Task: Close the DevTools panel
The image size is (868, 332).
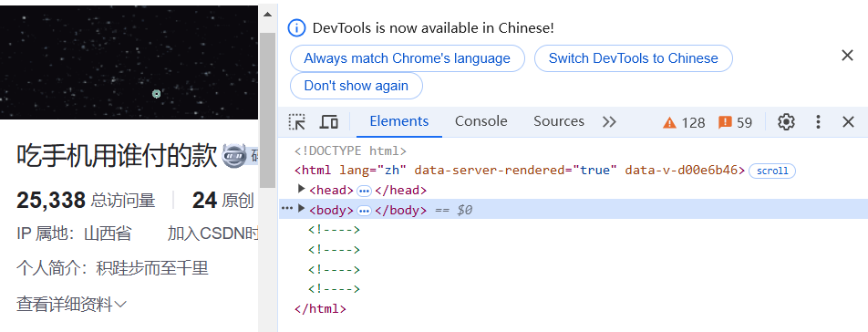Action: (848, 121)
